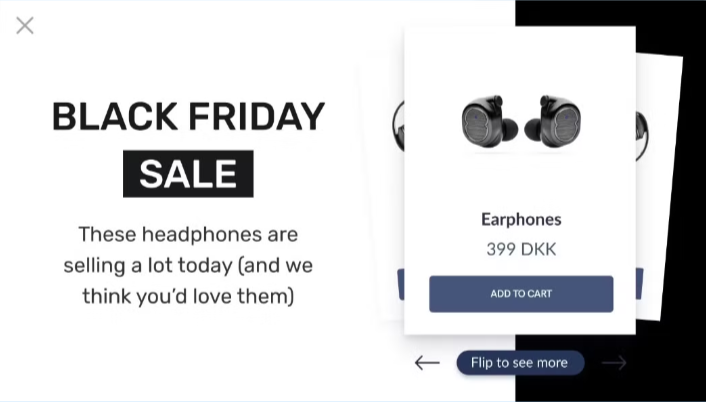Click the BLACK FRIDAY headline

pos(188,117)
